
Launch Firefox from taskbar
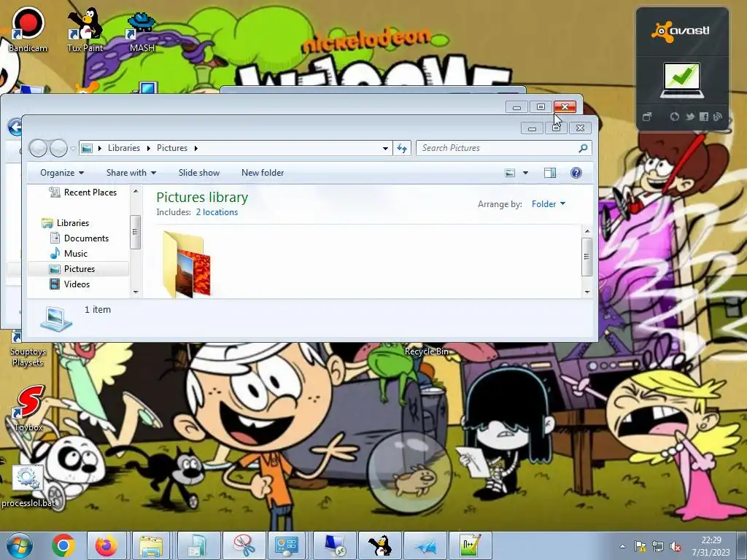[x=107, y=545]
